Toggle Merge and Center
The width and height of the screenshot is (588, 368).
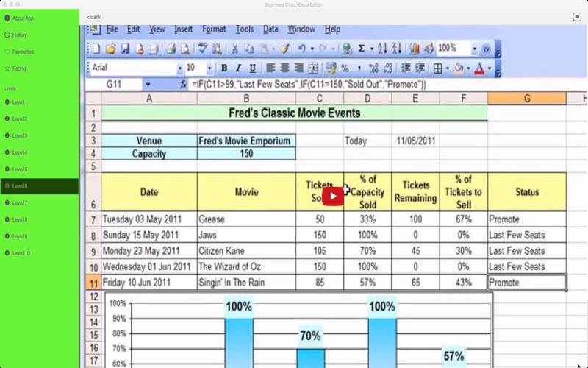(313, 68)
